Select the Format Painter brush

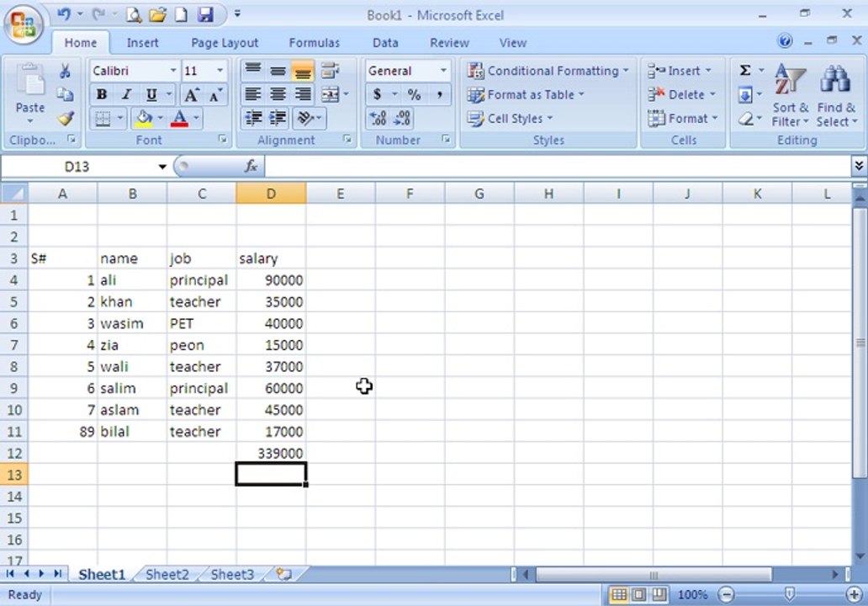click(66, 118)
